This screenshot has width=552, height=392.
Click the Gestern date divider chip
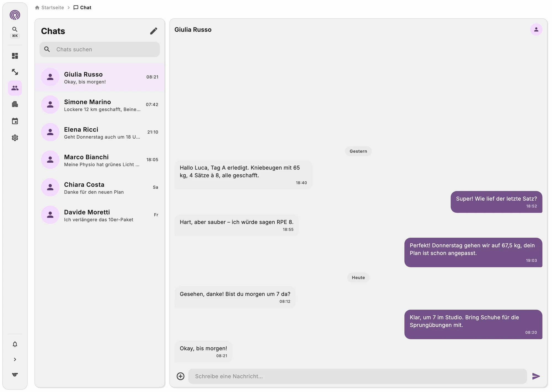(x=358, y=151)
